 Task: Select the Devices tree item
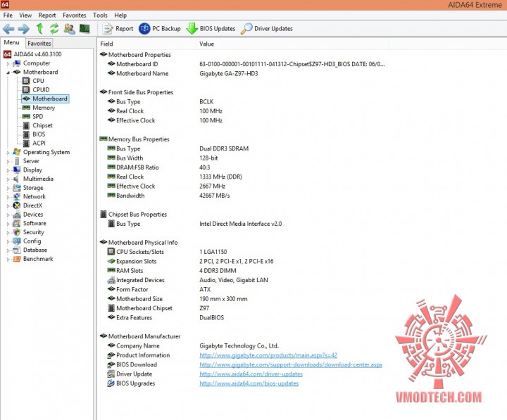[x=27, y=215]
